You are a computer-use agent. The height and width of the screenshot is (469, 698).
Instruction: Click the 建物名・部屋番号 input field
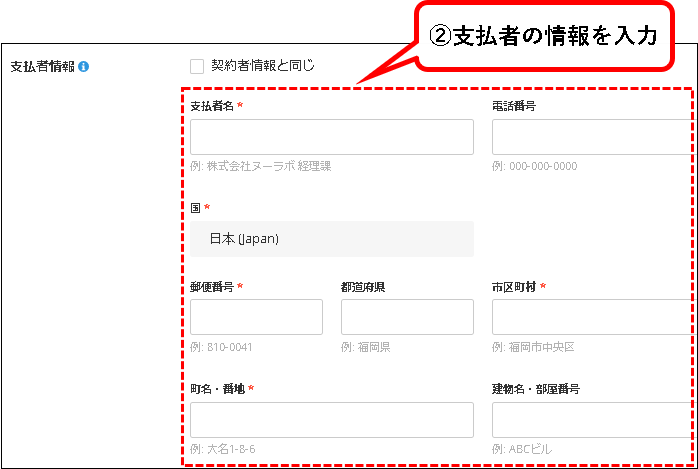pos(595,420)
